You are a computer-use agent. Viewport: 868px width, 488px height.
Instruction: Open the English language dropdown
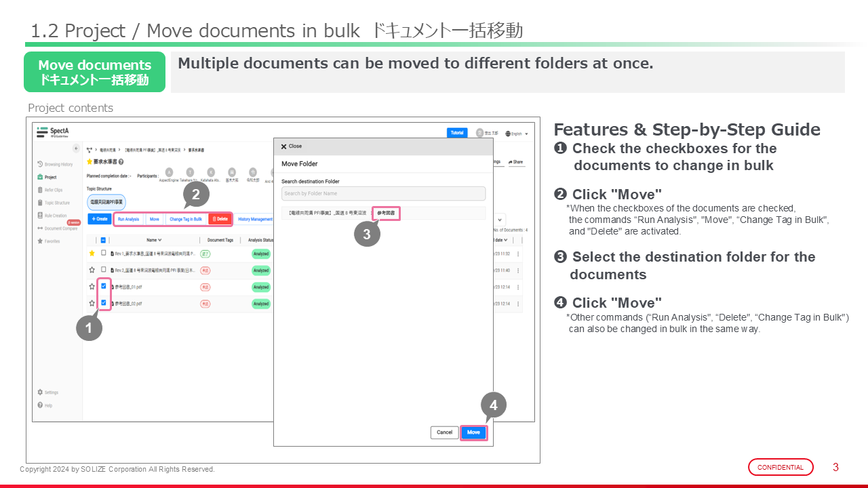pos(516,134)
